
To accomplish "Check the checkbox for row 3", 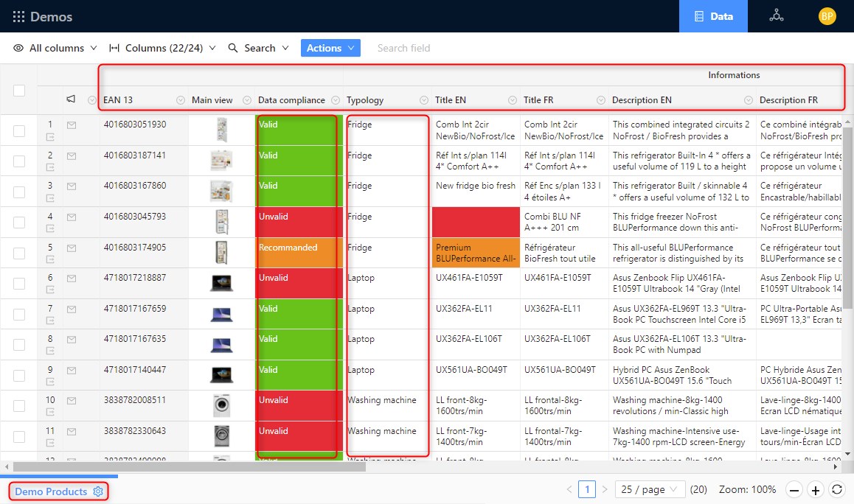I will (x=19, y=192).
